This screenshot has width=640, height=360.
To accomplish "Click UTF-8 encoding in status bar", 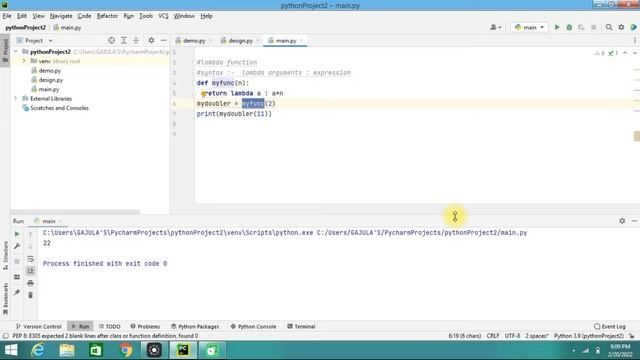I will click(x=512, y=336).
